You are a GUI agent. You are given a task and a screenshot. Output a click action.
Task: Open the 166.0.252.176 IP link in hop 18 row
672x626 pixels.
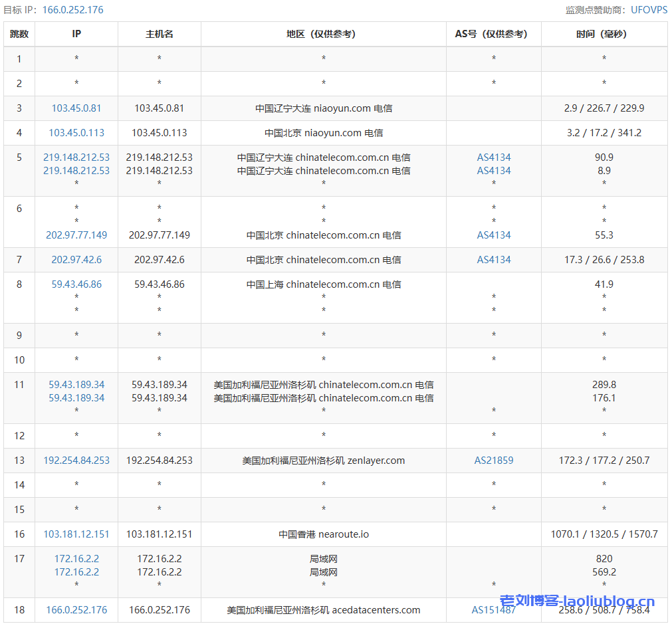76,610
